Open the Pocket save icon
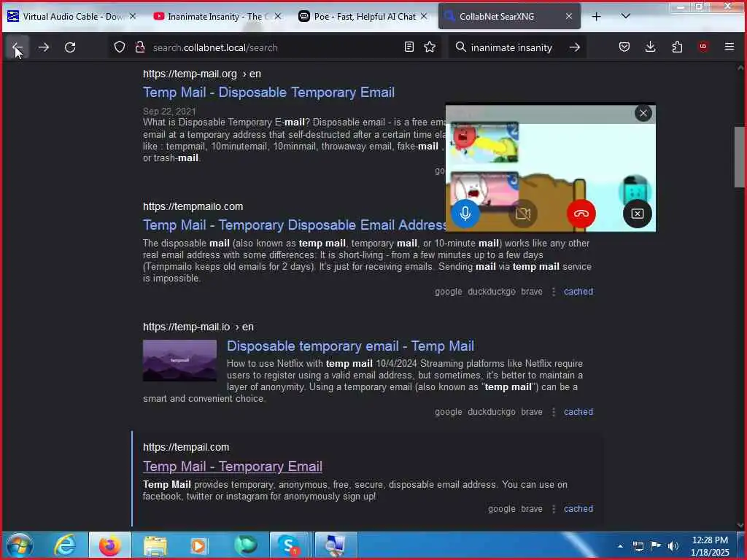 coord(624,47)
